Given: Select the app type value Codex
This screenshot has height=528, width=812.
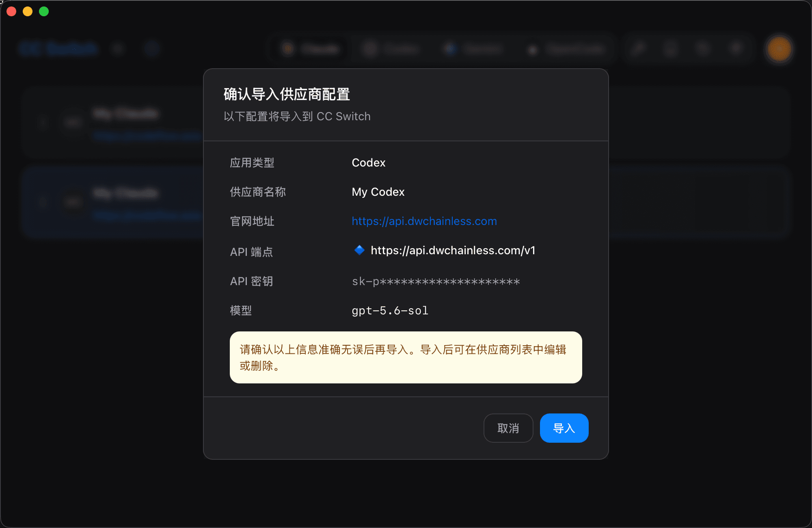Looking at the screenshot, I should [369, 162].
